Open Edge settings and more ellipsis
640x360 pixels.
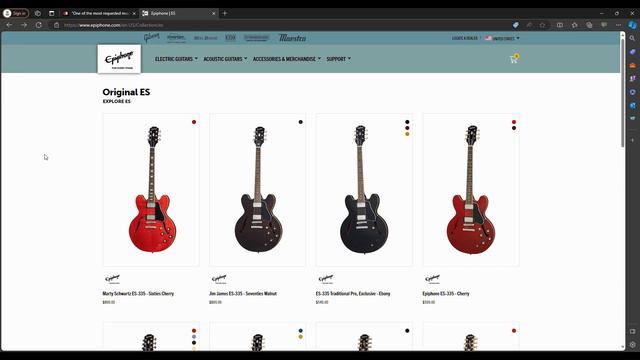click(618, 25)
